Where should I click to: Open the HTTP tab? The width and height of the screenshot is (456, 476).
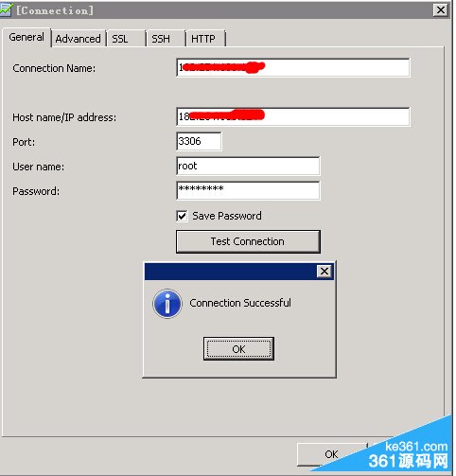[205, 39]
